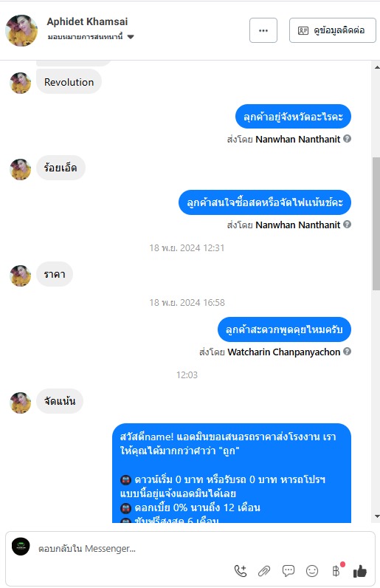Click the Aphidet Khamsai name heading
This screenshot has width=380, height=588.
coord(87,21)
